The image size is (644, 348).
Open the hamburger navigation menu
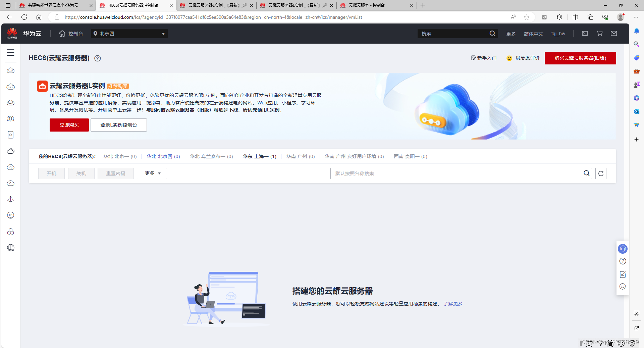coord(11,53)
